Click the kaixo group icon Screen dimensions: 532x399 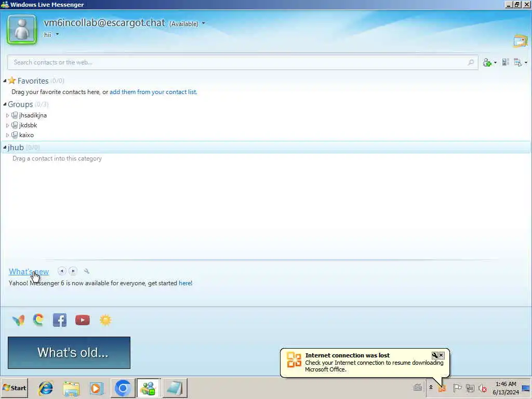point(14,135)
